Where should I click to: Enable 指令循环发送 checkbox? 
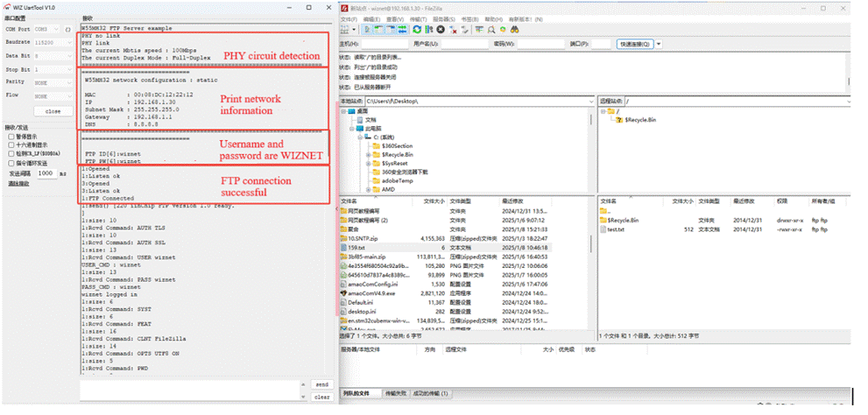[11, 163]
